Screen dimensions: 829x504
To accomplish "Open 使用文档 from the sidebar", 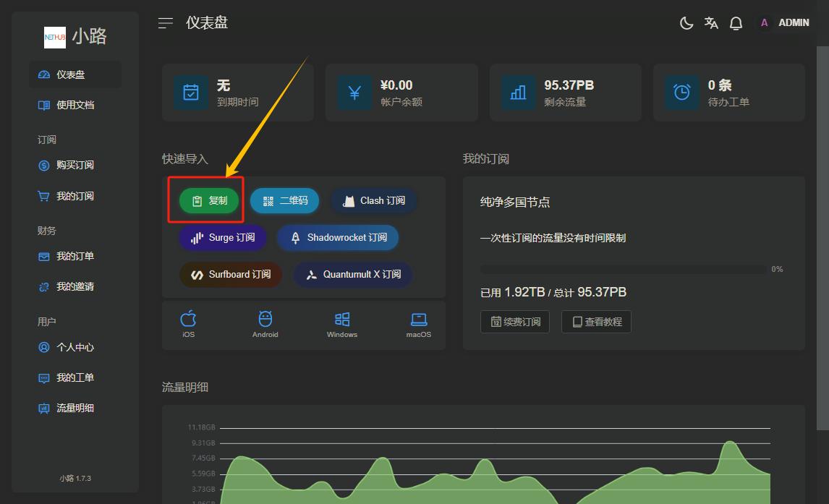I will coord(75,105).
